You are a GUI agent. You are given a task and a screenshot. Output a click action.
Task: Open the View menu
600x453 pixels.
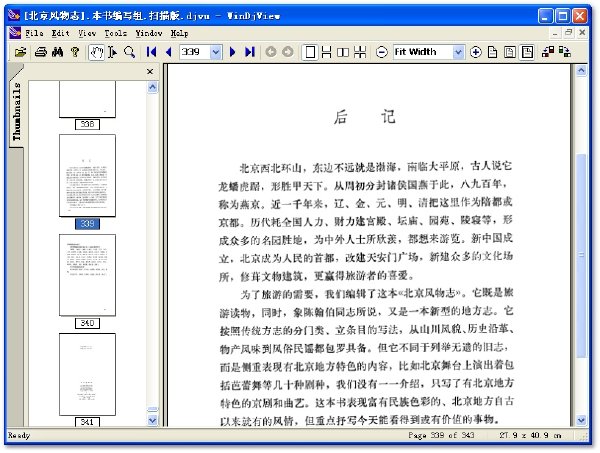point(87,33)
